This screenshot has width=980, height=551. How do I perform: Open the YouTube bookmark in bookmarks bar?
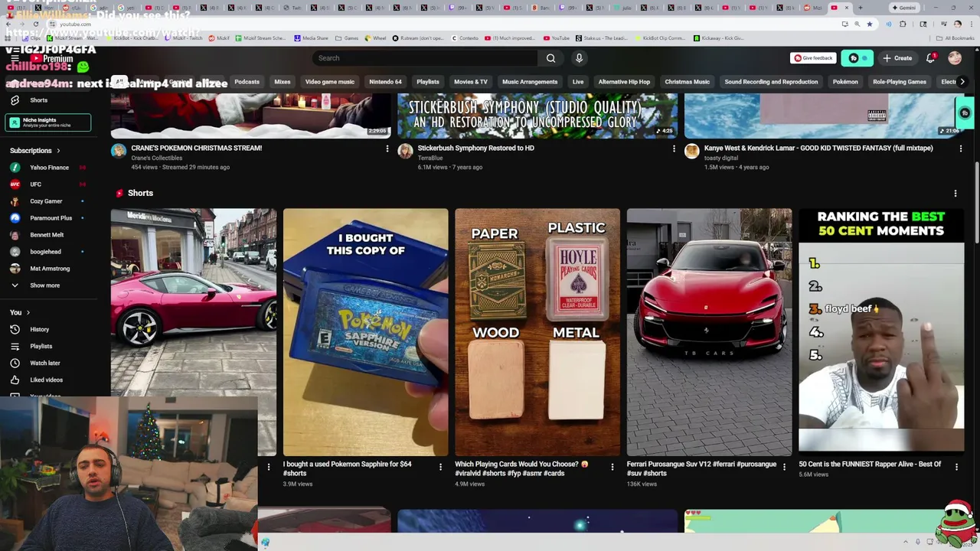pyautogui.click(x=557, y=38)
